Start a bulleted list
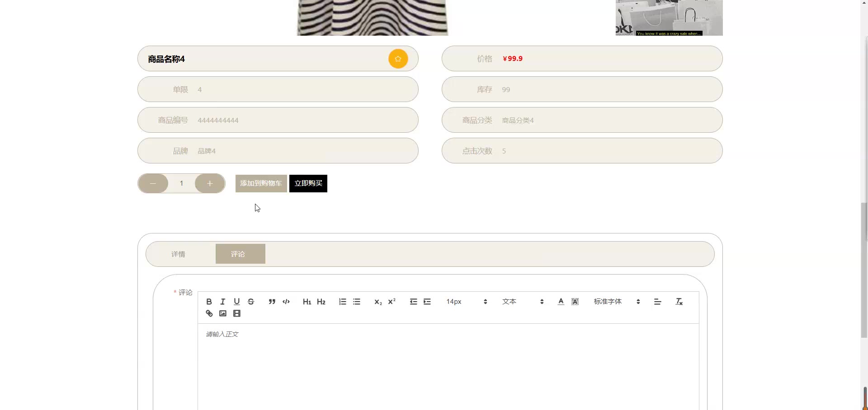 pyautogui.click(x=357, y=302)
